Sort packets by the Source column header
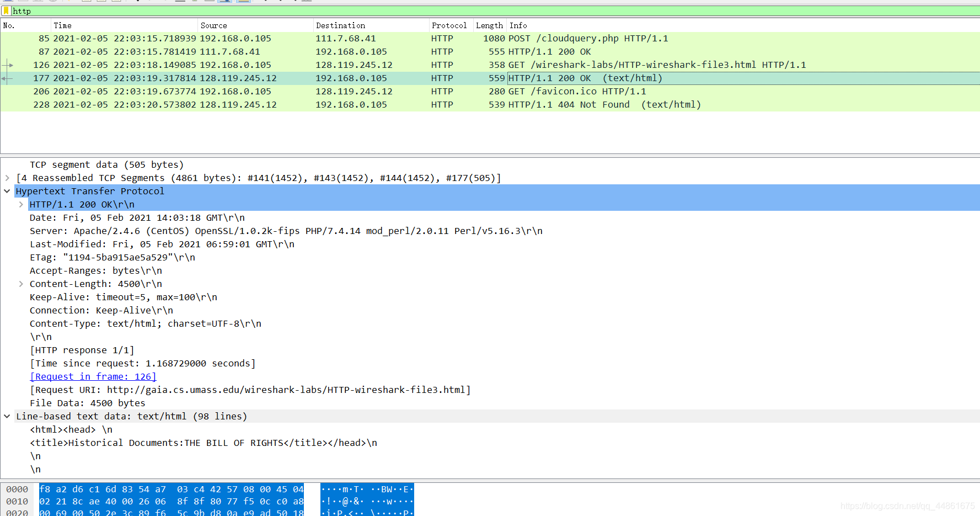 (255, 25)
